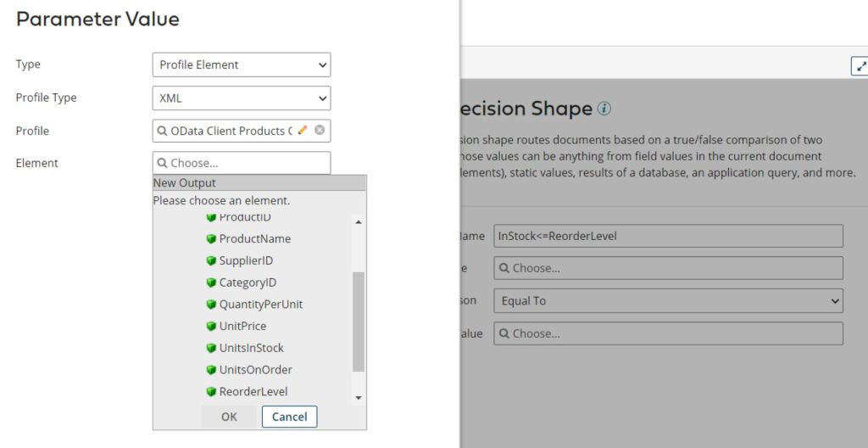Click the green icon next to ProductName

211,239
